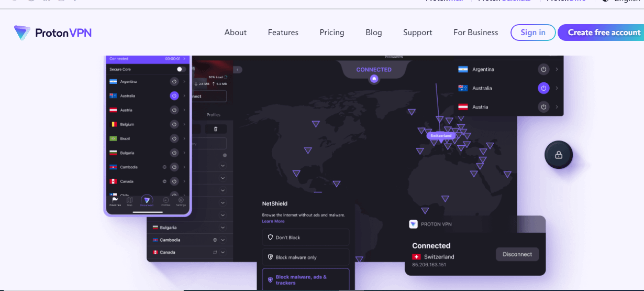This screenshot has height=291, width=644.
Task: Click Proton VPN icon in notification card
Action: (x=414, y=224)
